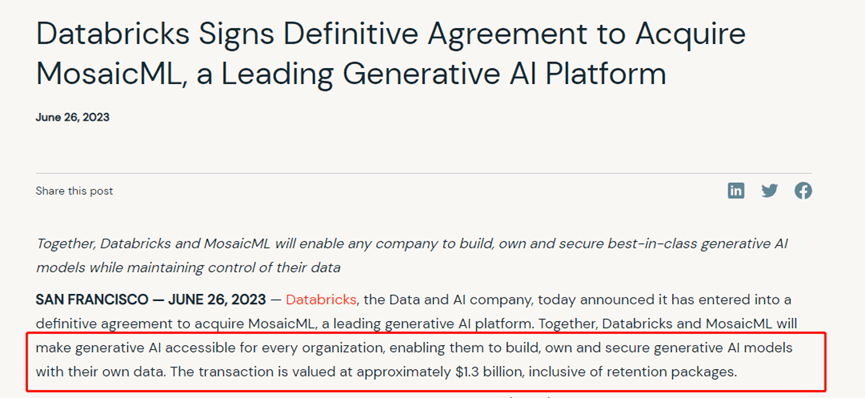Click the article headline about acquiring MosaicML
This screenshot has height=398, width=865.
tap(391, 54)
